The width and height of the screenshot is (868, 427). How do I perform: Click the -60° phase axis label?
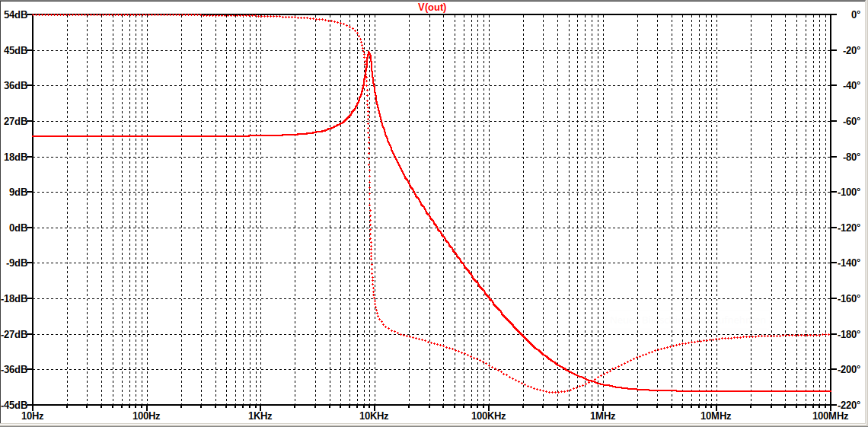853,121
